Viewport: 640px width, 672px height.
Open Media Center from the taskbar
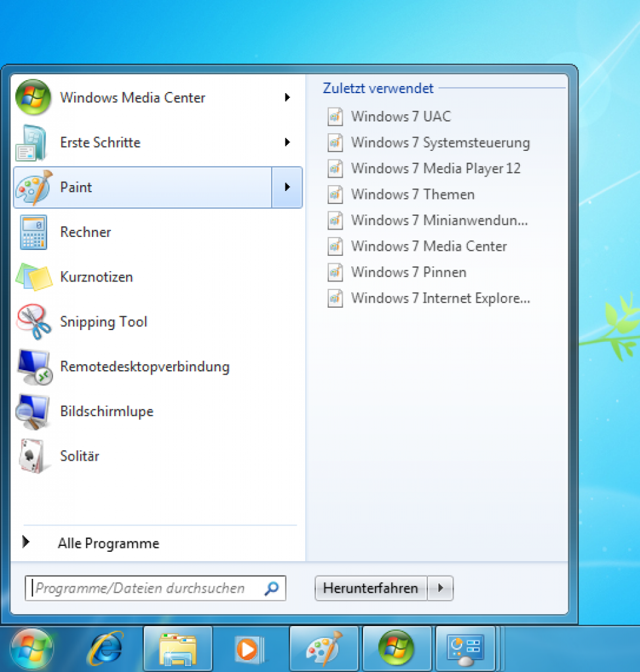coord(397,649)
